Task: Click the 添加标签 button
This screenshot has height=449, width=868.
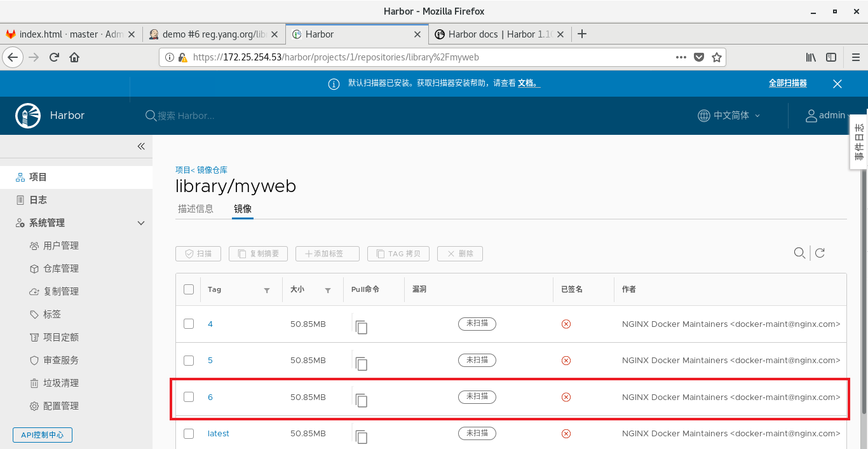Action: pos(327,254)
